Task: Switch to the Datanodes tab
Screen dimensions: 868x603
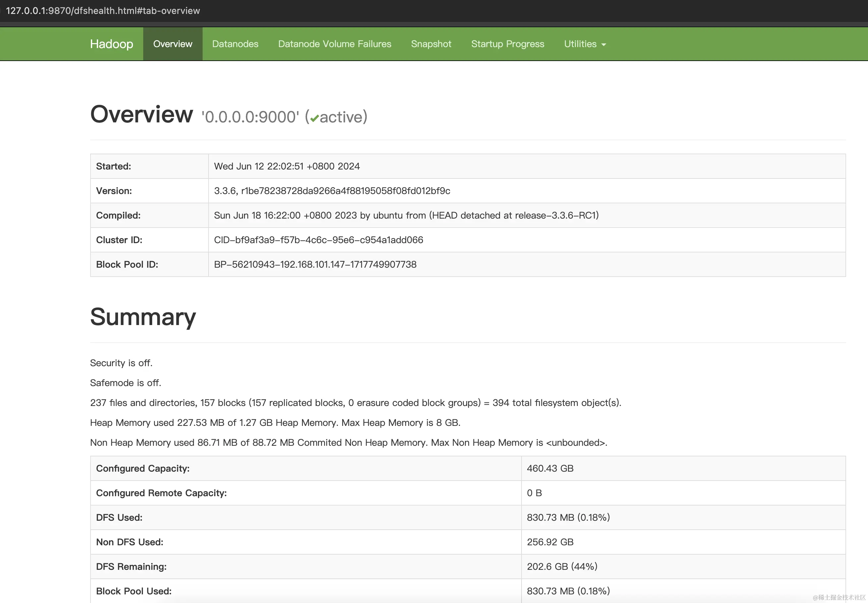Action: [x=235, y=44]
